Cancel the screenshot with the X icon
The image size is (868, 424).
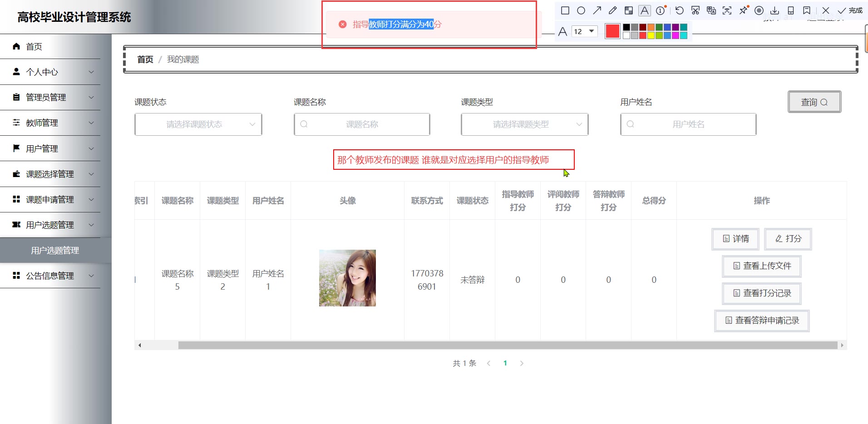(826, 10)
